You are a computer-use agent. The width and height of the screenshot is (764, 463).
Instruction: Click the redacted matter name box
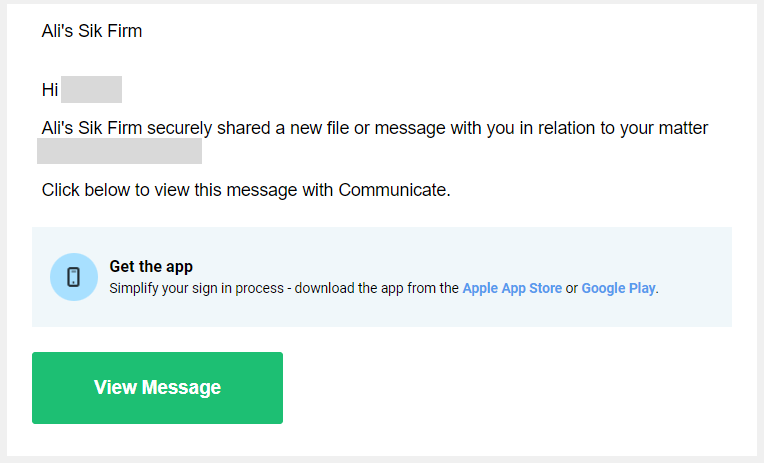(x=119, y=151)
